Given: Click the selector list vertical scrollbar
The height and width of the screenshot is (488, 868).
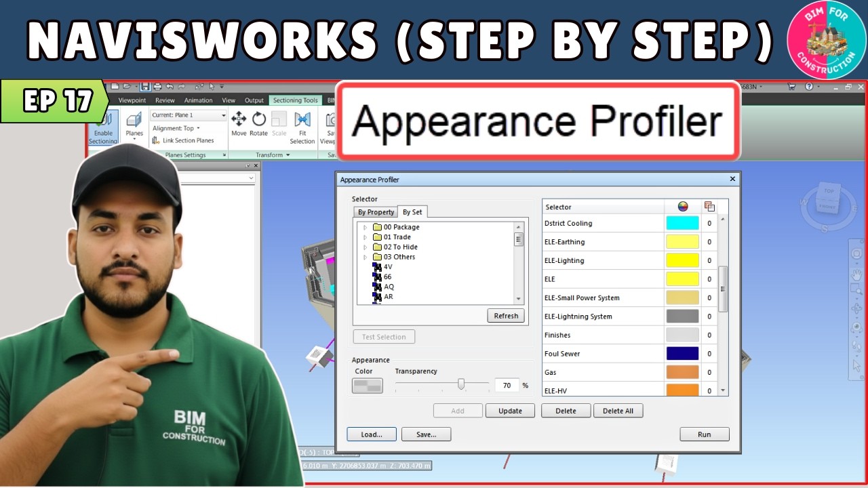Looking at the screenshot, I should click(723, 304).
